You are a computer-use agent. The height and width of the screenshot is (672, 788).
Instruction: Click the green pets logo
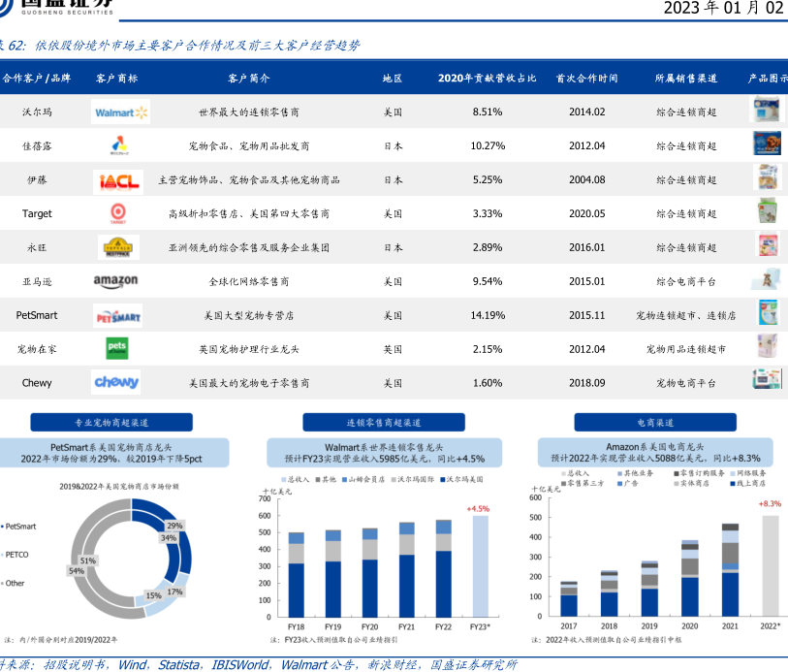pyautogui.click(x=118, y=349)
